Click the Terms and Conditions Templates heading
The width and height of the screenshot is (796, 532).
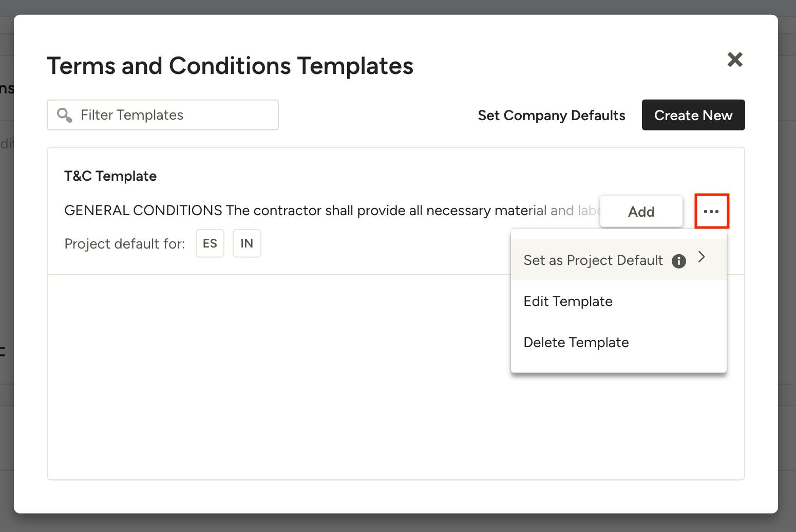(230, 66)
